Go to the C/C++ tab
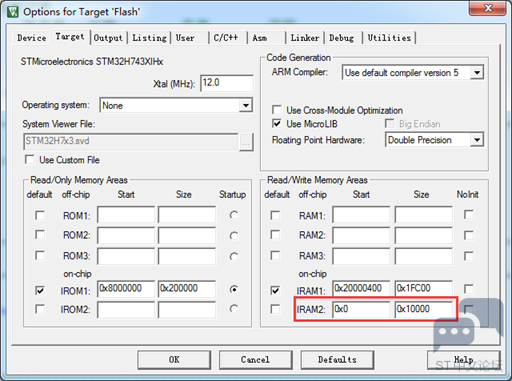The width and height of the screenshot is (512, 381). [226, 38]
